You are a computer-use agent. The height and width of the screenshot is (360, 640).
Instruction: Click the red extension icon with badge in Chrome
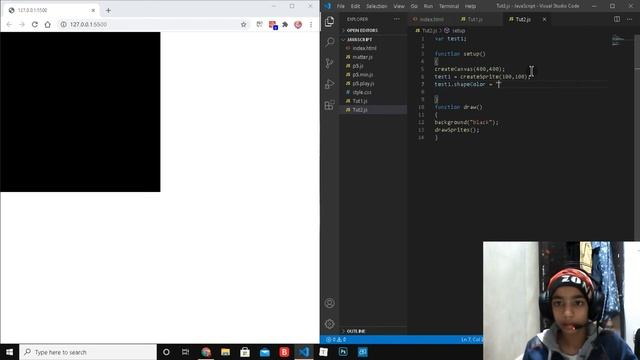point(273,25)
